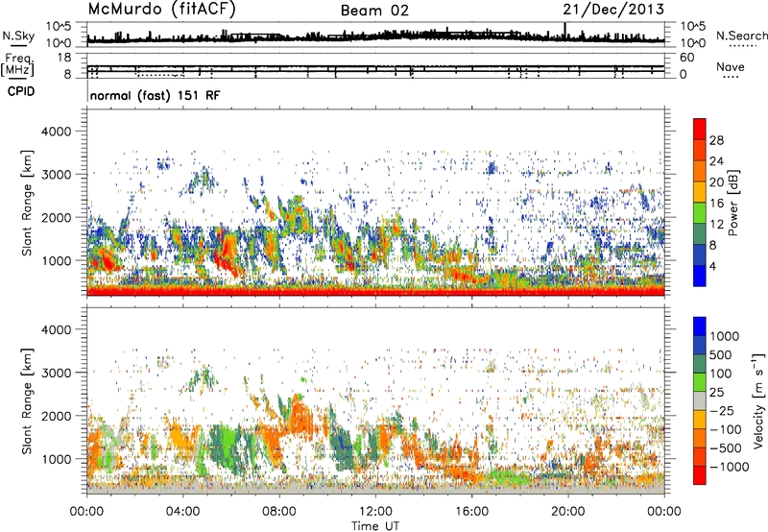Click the 'CPID' label
Screen dimensions: 768x532
pyautogui.click(x=21, y=91)
